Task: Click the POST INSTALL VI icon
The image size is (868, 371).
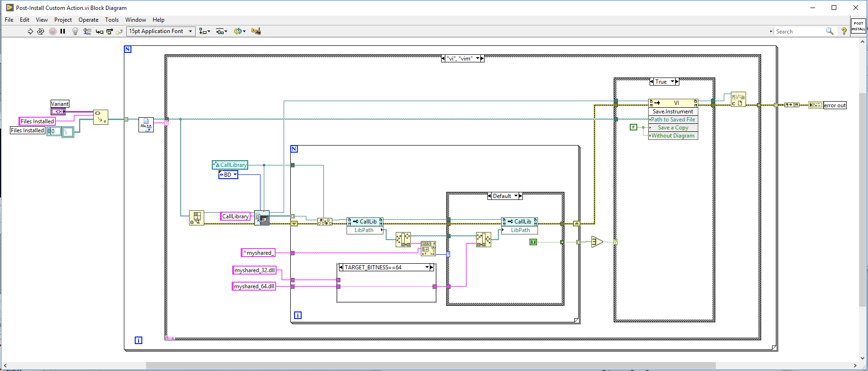Action: (859, 26)
